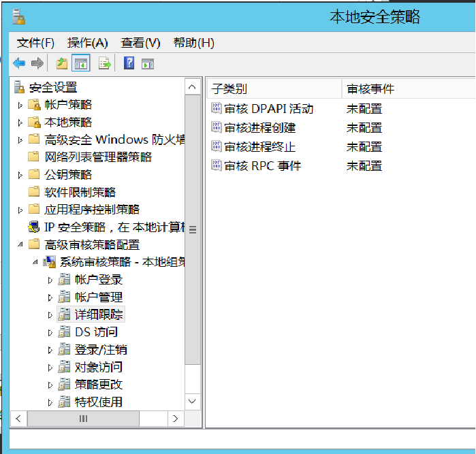
Task: Click the Forward arrow toolbar icon
Action: (37, 63)
